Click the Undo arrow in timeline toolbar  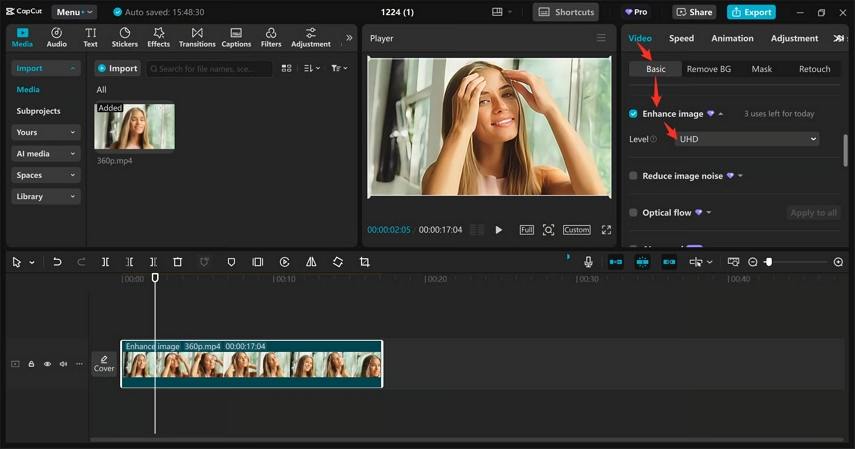(x=57, y=262)
